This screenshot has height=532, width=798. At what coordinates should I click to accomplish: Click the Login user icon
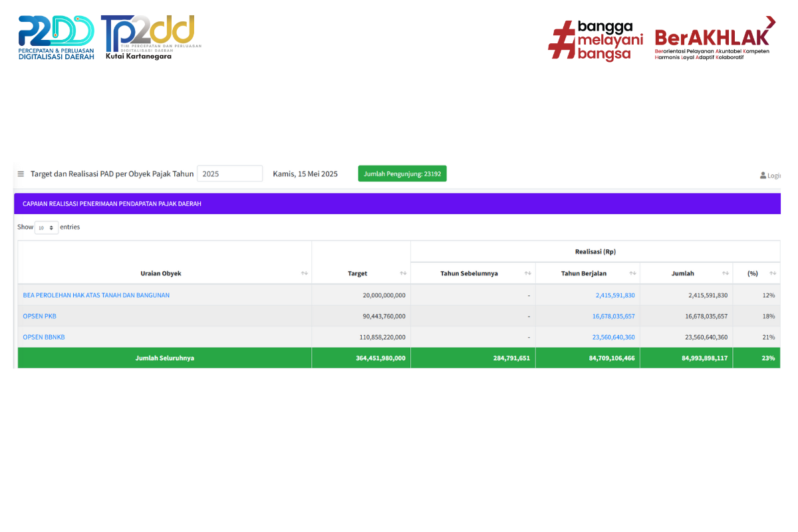click(763, 176)
